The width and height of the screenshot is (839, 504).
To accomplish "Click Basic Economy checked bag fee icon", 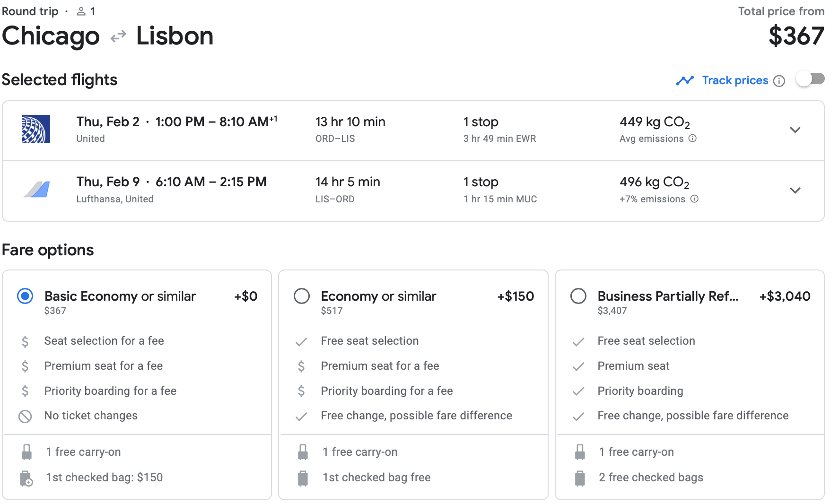I will [x=26, y=478].
